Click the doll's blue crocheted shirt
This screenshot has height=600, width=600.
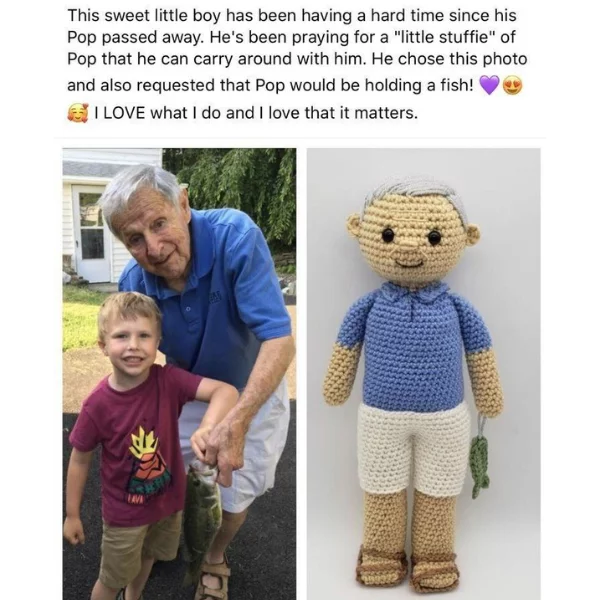(x=412, y=347)
